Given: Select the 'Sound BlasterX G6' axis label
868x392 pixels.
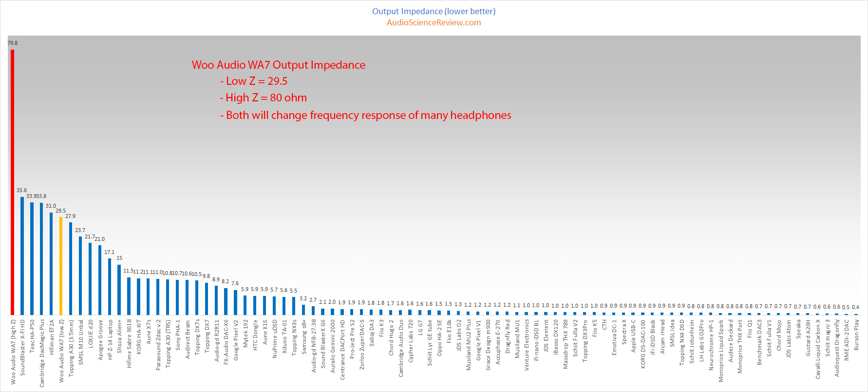Looking at the screenshot, I should point(323,344).
